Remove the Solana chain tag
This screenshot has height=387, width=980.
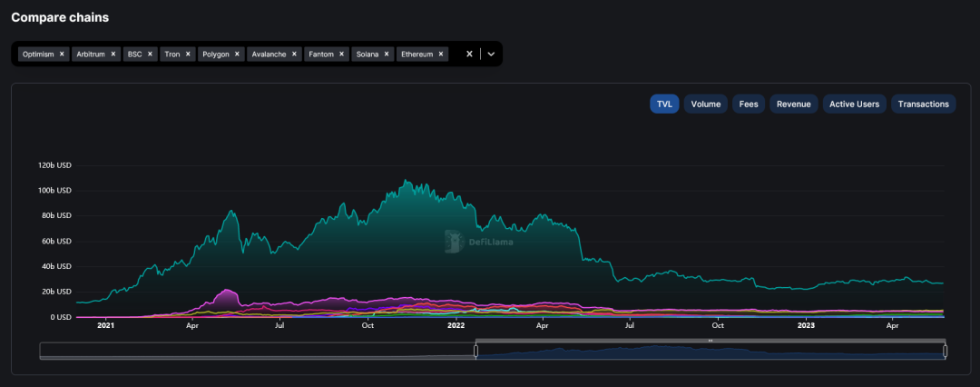click(x=387, y=55)
